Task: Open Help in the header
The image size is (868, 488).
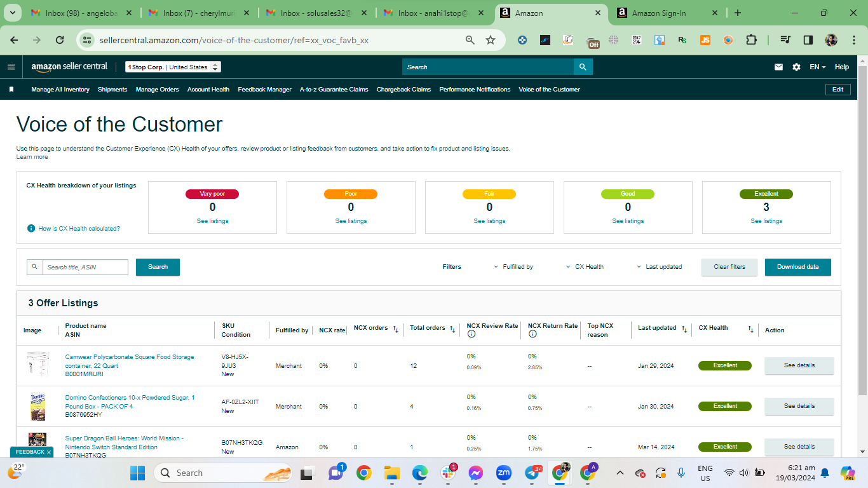Action: pyautogui.click(x=842, y=67)
